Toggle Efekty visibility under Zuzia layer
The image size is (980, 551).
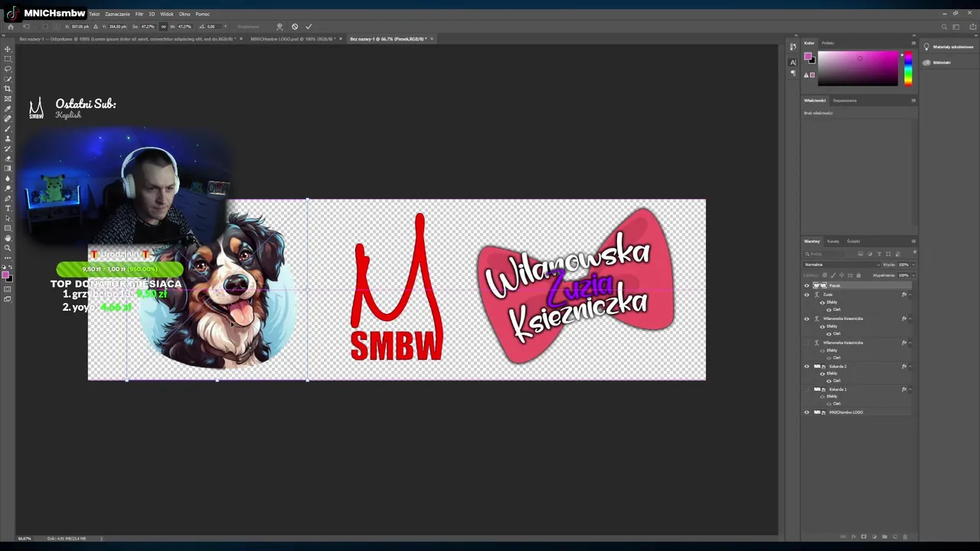(822, 303)
